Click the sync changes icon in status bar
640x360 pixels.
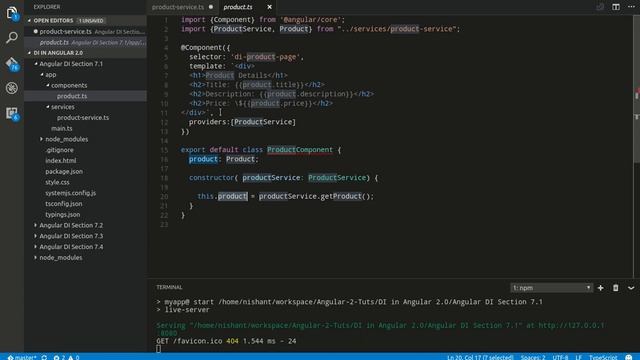44,357
